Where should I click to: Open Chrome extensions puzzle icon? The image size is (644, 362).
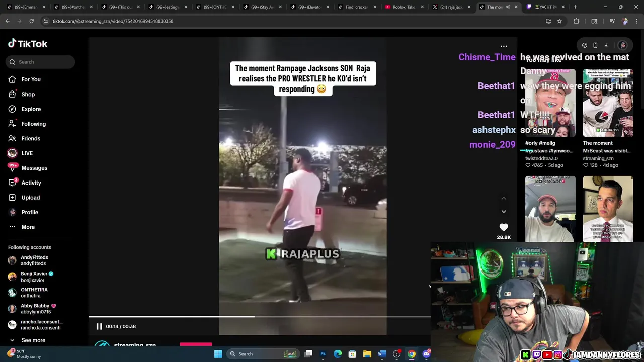point(577,21)
